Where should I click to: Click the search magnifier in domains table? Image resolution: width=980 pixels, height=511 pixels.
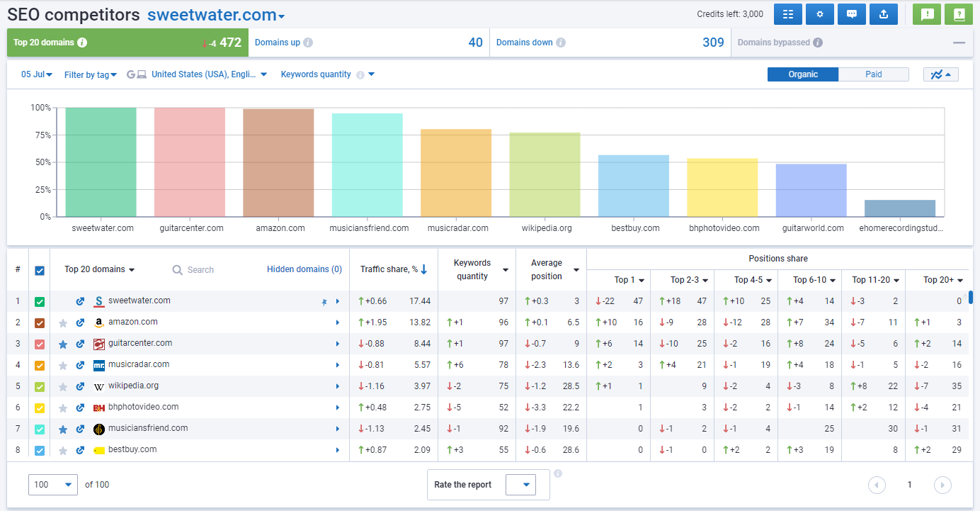(x=178, y=270)
